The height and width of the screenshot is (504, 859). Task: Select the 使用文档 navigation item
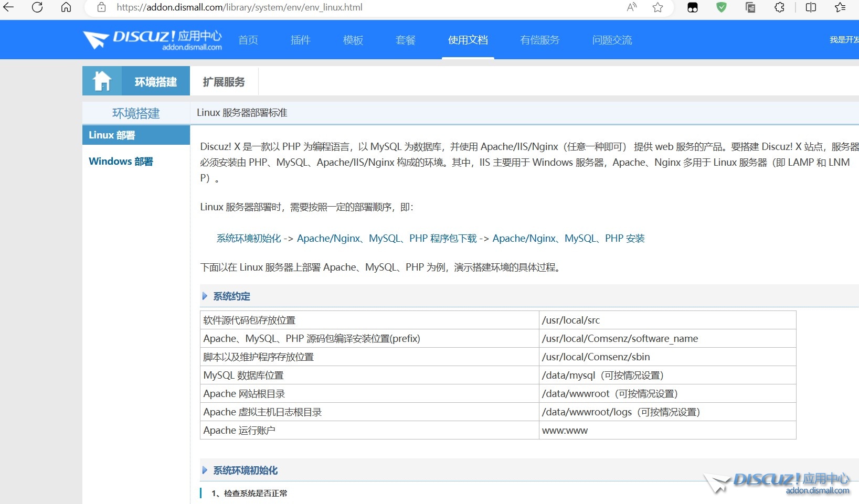468,40
